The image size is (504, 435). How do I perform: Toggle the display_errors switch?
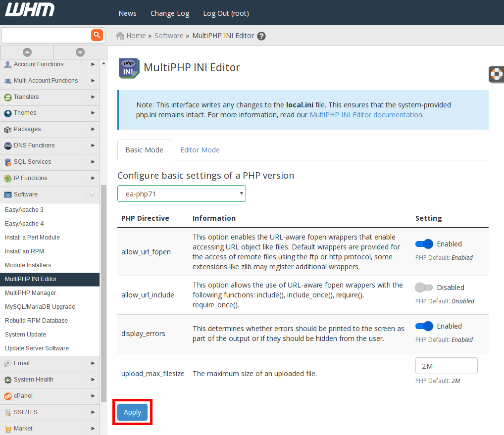pos(424,327)
